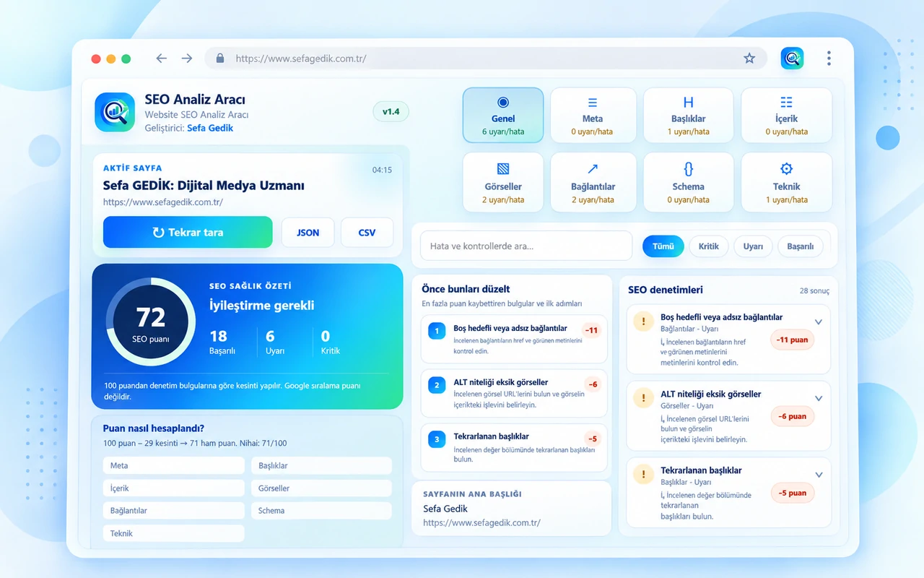Click the padlock icon in address bar
This screenshot has height=578, width=924.
pos(220,59)
